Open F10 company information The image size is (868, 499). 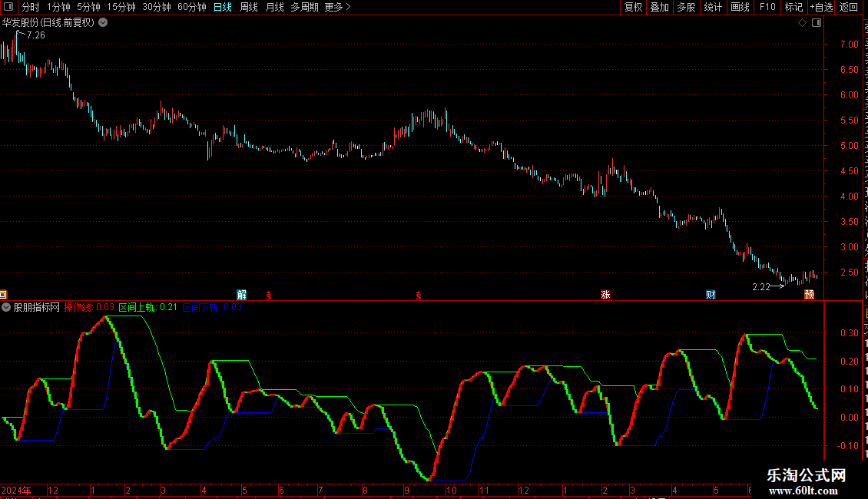coord(767,7)
